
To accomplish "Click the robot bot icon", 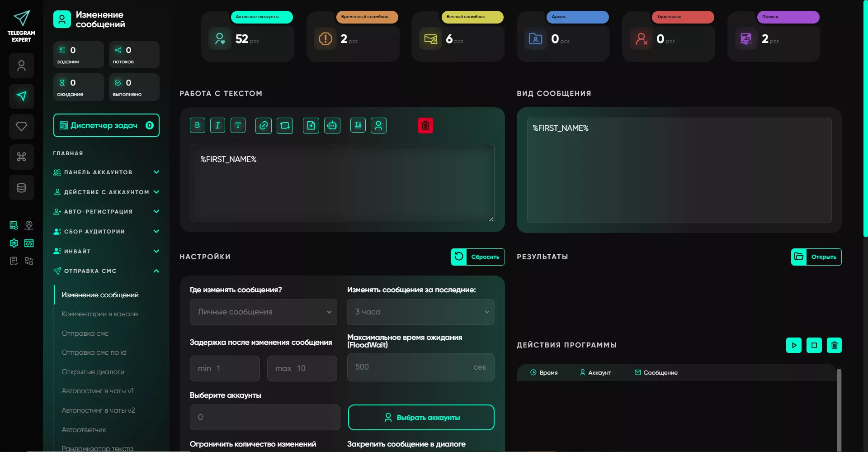I will tap(332, 125).
